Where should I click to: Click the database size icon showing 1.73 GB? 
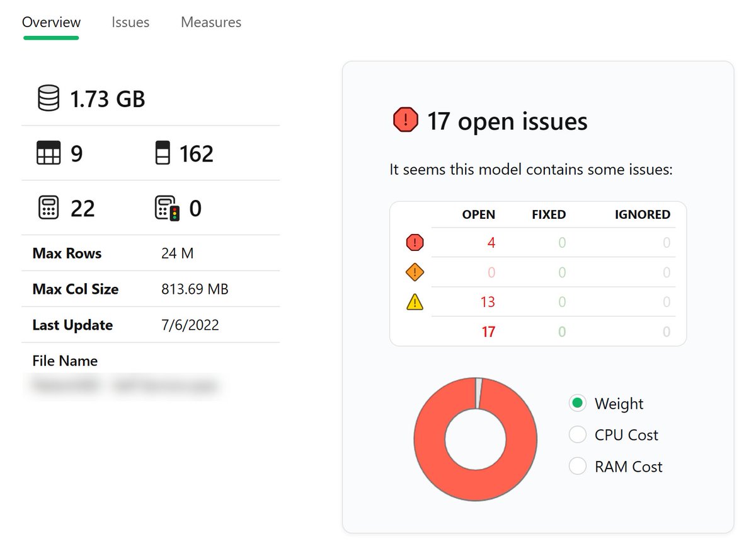pyautogui.click(x=47, y=98)
